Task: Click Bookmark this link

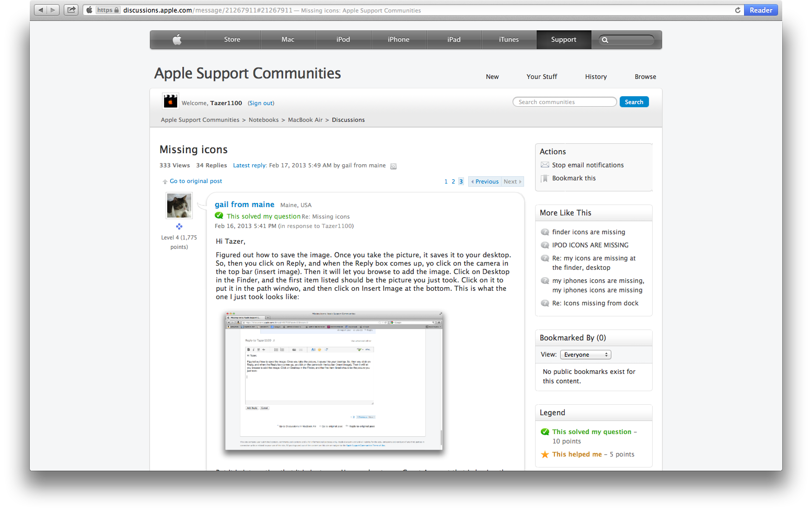Action: point(574,178)
